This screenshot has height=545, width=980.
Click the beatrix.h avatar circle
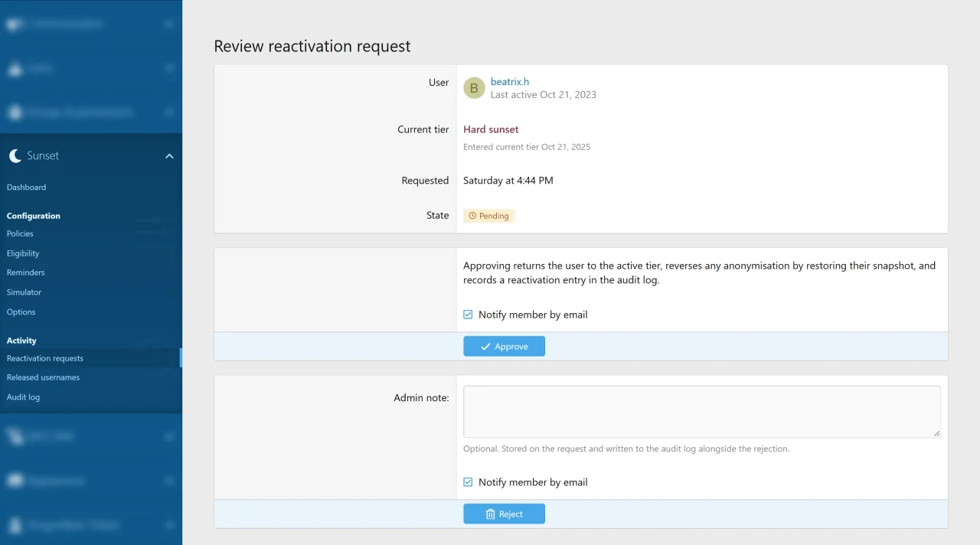[474, 88]
